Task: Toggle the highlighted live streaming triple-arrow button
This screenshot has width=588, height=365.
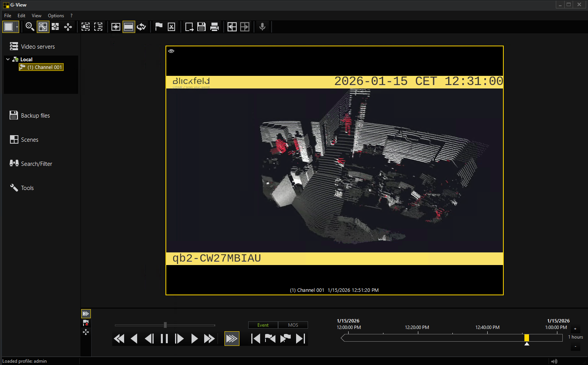Action: pos(232,339)
